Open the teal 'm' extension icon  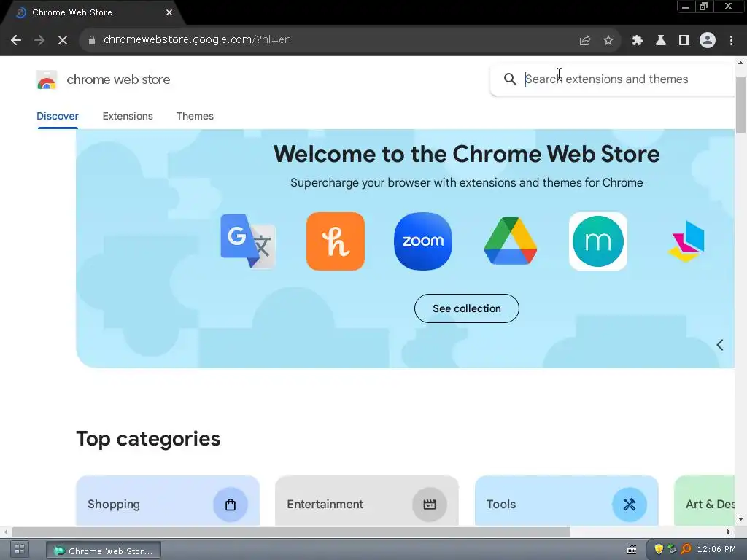(x=598, y=241)
